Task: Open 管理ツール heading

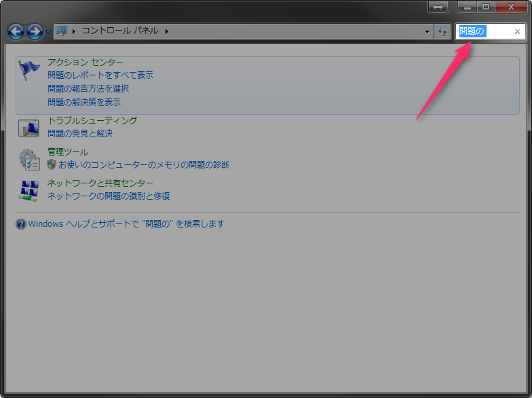Action: click(68, 152)
